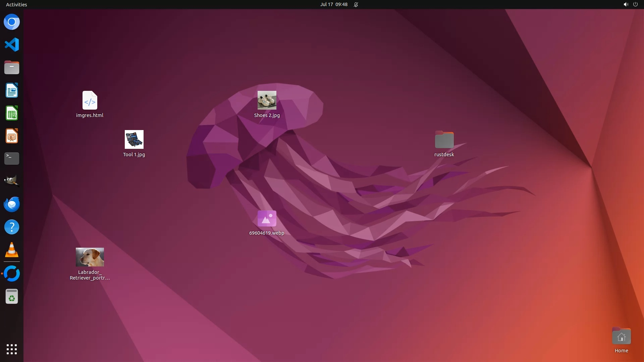Image resolution: width=644 pixels, height=362 pixels.
Task: Launch Visual Studio Code from dock
Action: pyautogui.click(x=12, y=45)
